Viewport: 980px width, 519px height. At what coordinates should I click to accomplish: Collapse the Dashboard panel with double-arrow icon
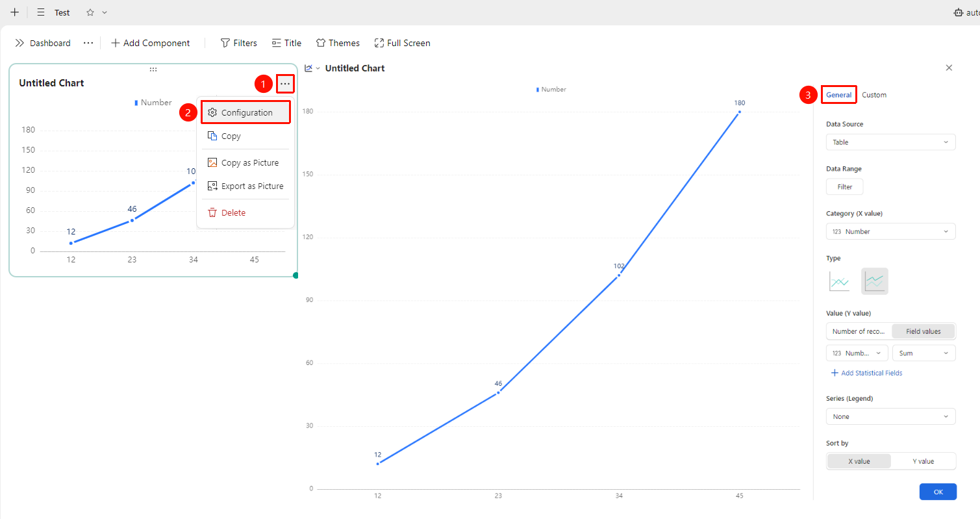click(19, 43)
